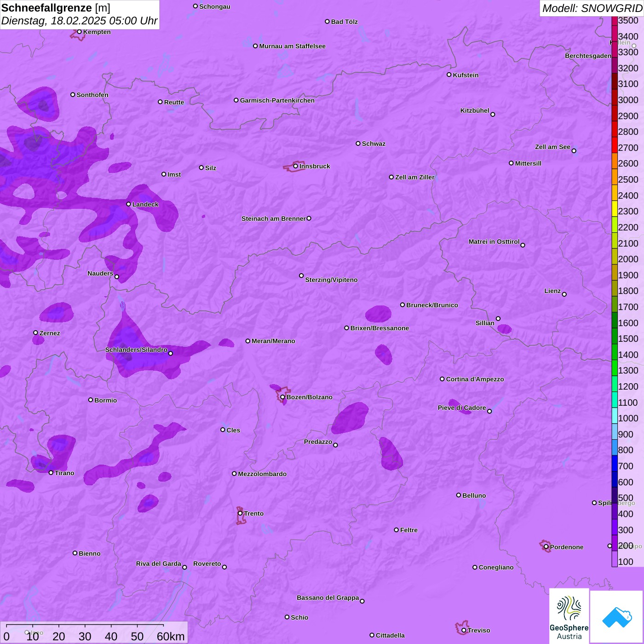
Task: Click the 'Cortina d'Ampezzo' map label
Action: [475, 379]
